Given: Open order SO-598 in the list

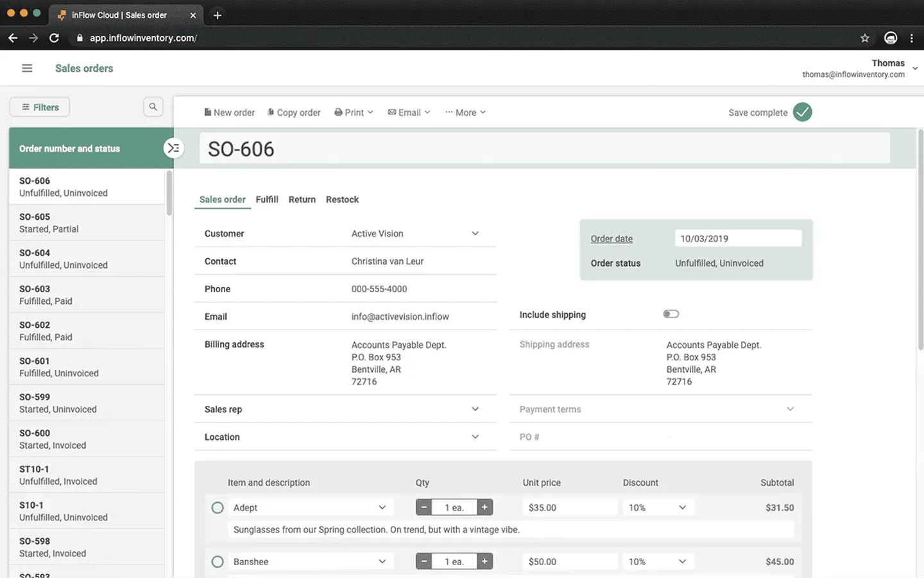Looking at the screenshot, I should [x=87, y=547].
